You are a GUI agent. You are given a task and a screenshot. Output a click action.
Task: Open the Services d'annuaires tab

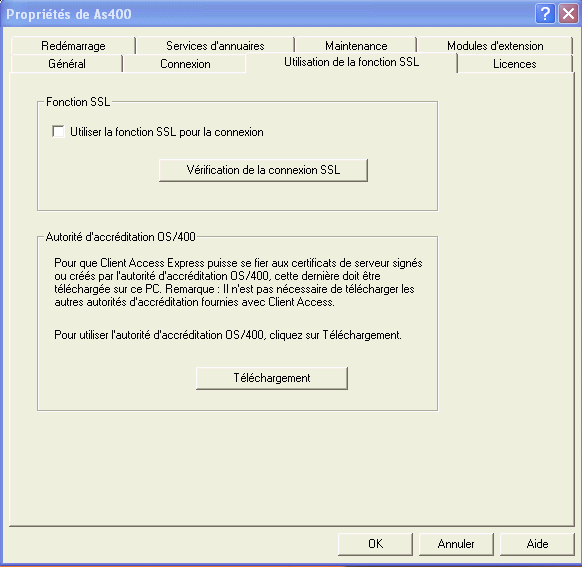tap(215, 46)
